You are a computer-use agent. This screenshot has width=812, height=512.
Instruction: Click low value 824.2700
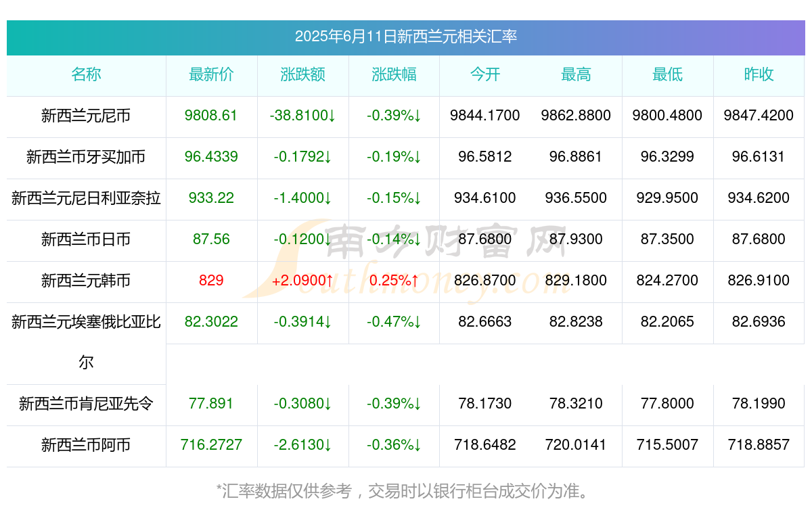point(667,281)
